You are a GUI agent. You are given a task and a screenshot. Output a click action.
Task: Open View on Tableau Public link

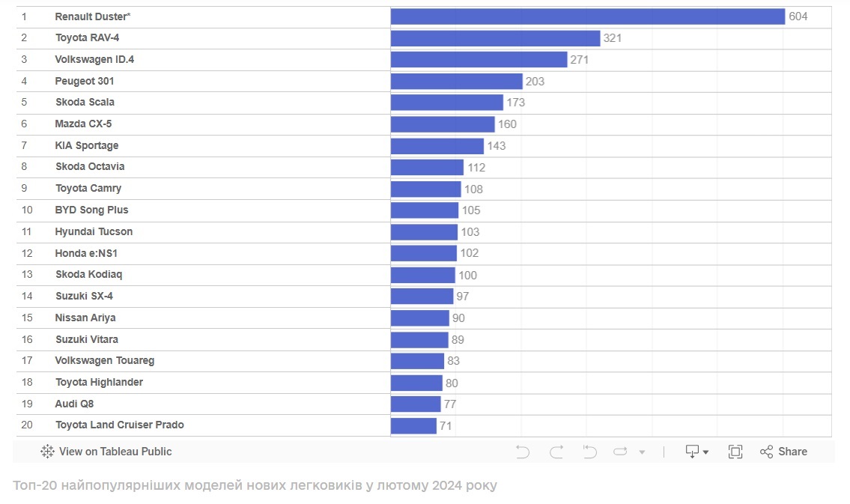(115, 452)
